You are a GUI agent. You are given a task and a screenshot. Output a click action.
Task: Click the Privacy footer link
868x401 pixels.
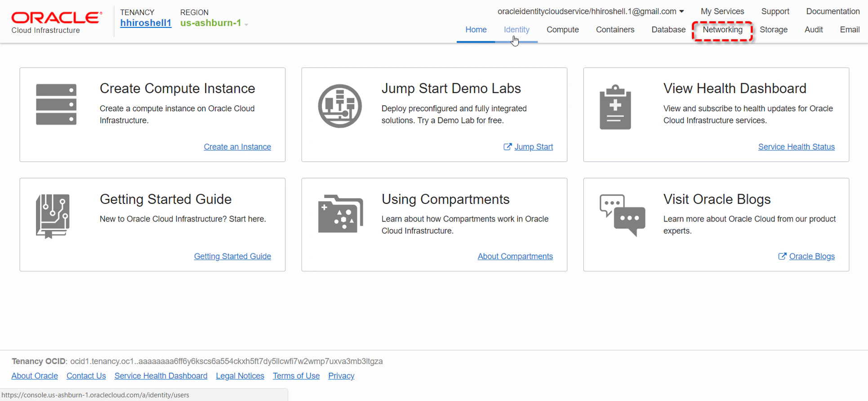pos(341,376)
